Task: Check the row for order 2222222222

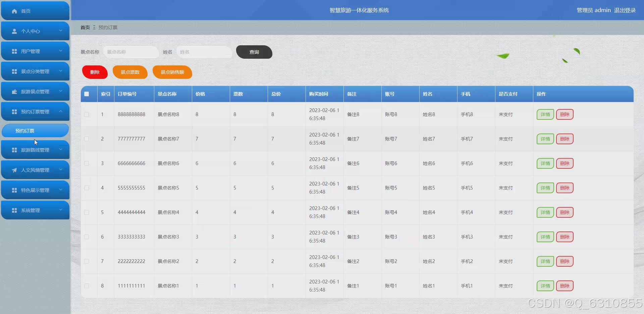Action: (x=87, y=261)
